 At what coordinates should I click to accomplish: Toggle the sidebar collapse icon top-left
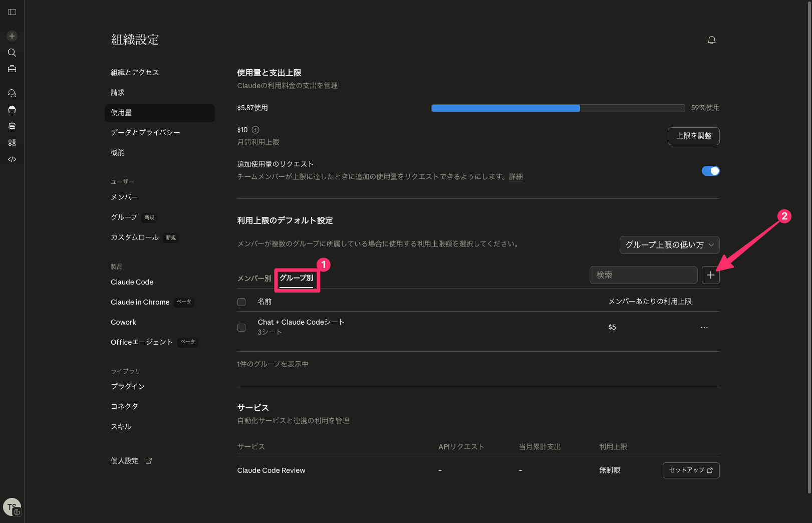[12, 12]
